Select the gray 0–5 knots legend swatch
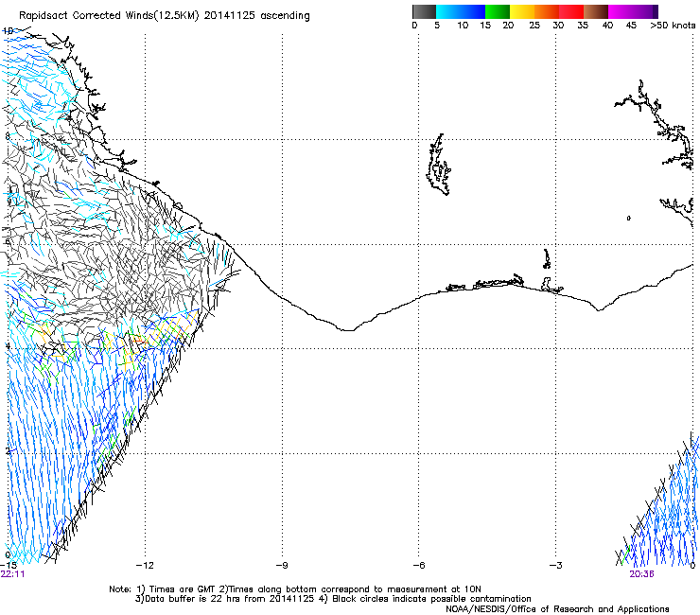This screenshot has height=615, width=700. 424,11
